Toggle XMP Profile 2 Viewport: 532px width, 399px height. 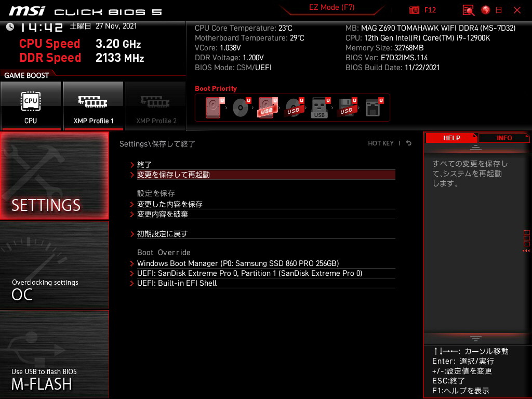point(156,106)
